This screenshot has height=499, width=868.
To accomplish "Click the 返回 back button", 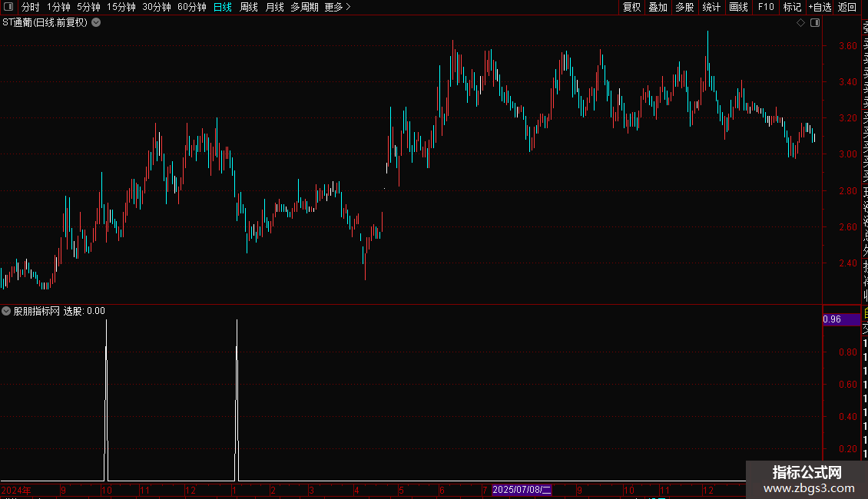I will pyautogui.click(x=847, y=7).
